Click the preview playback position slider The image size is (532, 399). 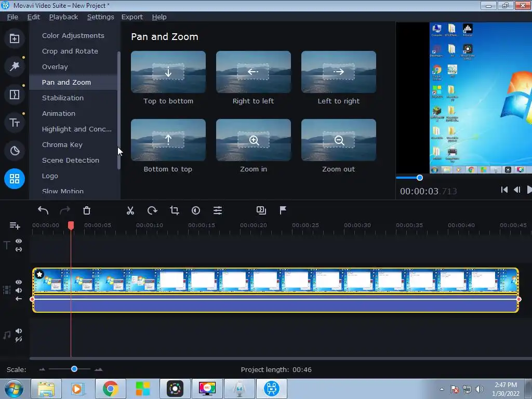click(420, 178)
